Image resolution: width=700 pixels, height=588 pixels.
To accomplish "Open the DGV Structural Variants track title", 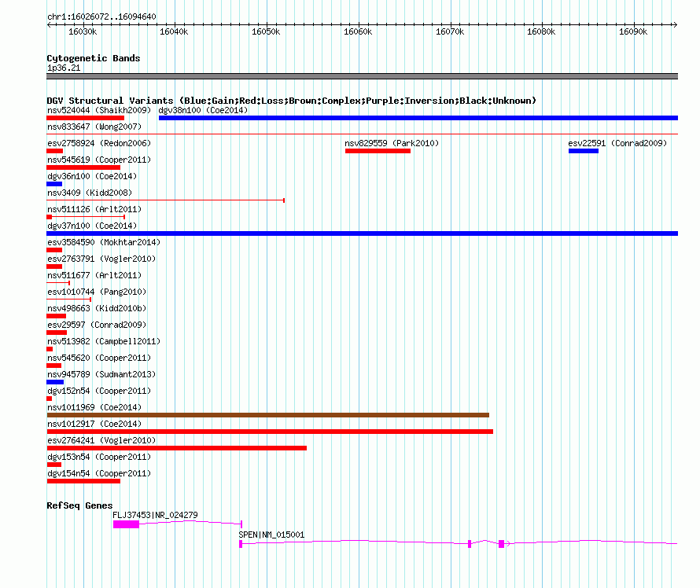I will point(291,101).
